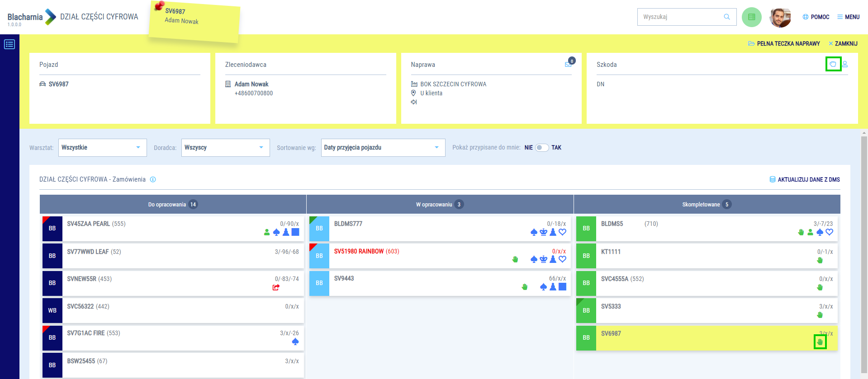
Task: Click AKTUALIZUJ DANE Z DMS button
Action: pos(805,179)
